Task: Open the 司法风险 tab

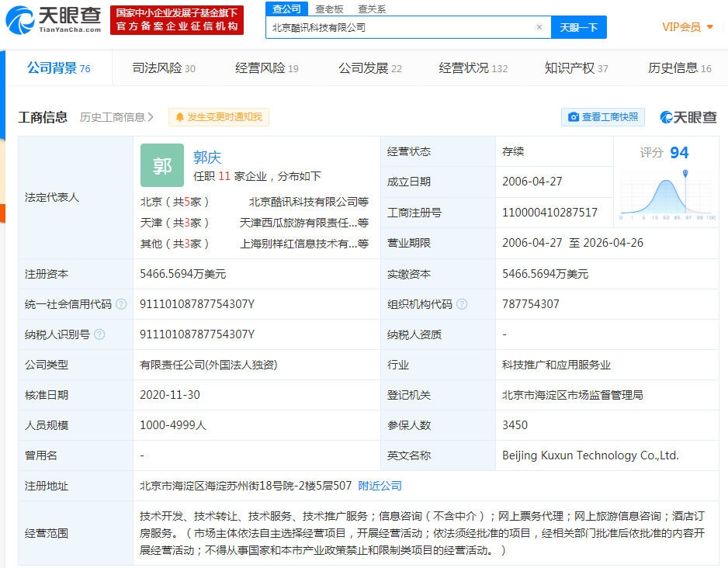Action: point(164,68)
